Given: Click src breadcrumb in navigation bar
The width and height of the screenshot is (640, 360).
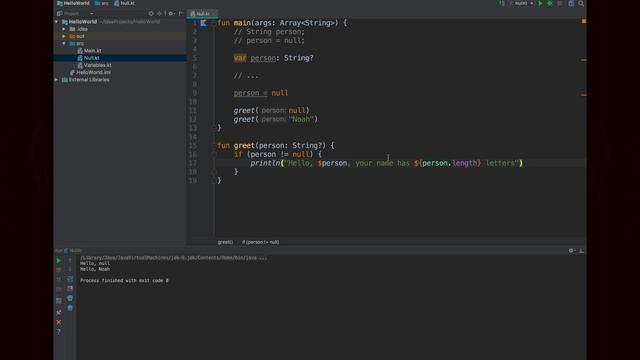Looking at the screenshot, I should 102,3.
